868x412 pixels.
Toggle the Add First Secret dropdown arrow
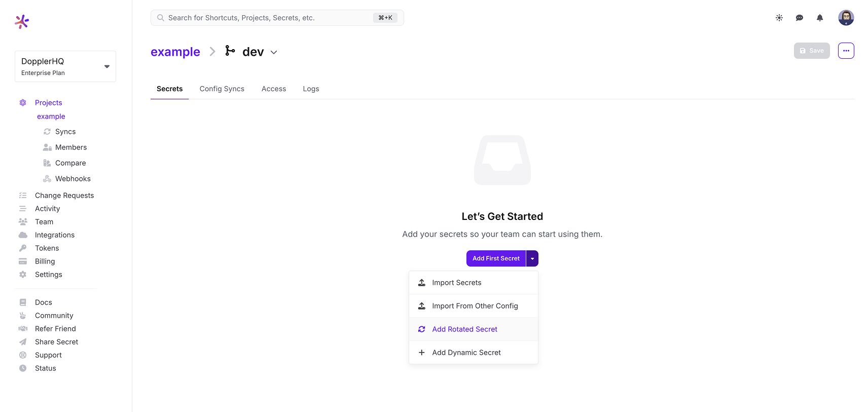pos(532,258)
